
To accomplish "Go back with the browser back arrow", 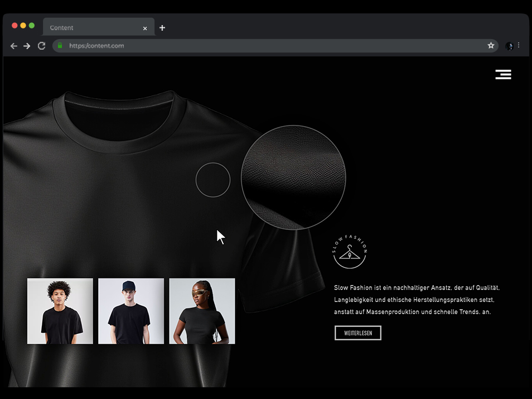I will click(x=13, y=46).
